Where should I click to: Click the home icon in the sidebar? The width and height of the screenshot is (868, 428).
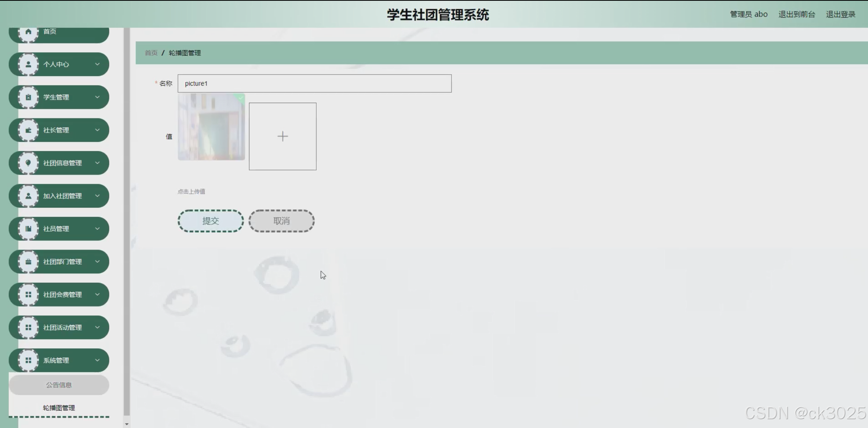(x=28, y=32)
